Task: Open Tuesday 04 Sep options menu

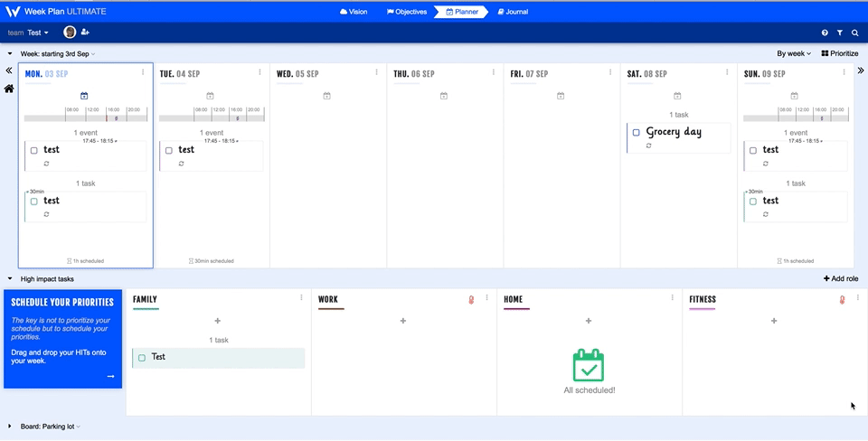Action: click(x=259, y=72)
